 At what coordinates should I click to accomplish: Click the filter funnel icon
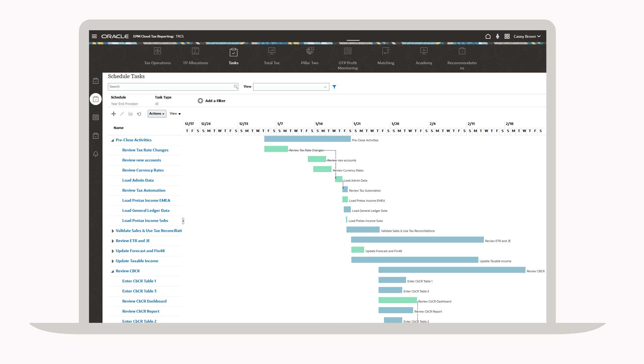334,87
